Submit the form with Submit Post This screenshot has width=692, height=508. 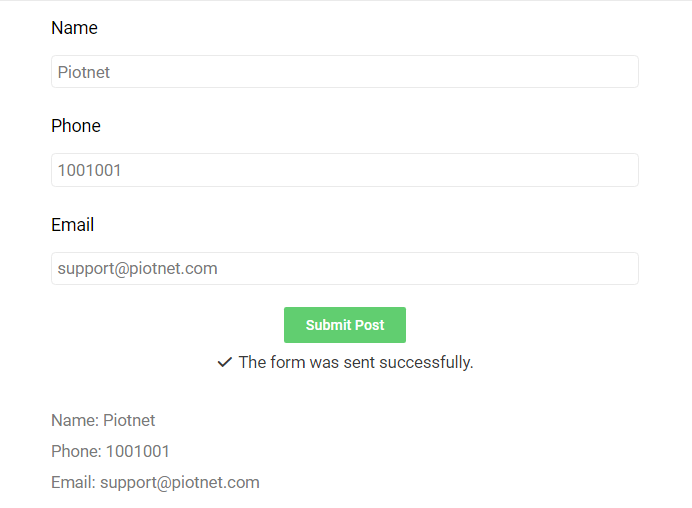point(345,325)
